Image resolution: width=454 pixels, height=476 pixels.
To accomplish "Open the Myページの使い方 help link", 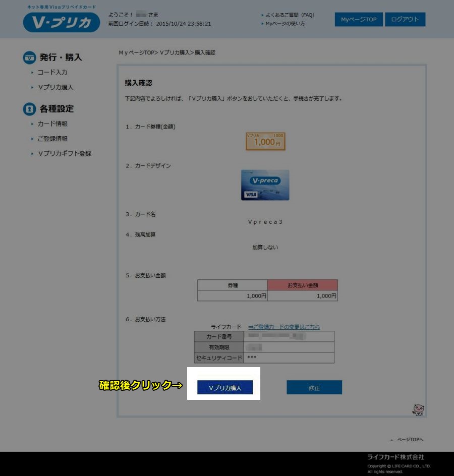I will [x=285, y=24].
